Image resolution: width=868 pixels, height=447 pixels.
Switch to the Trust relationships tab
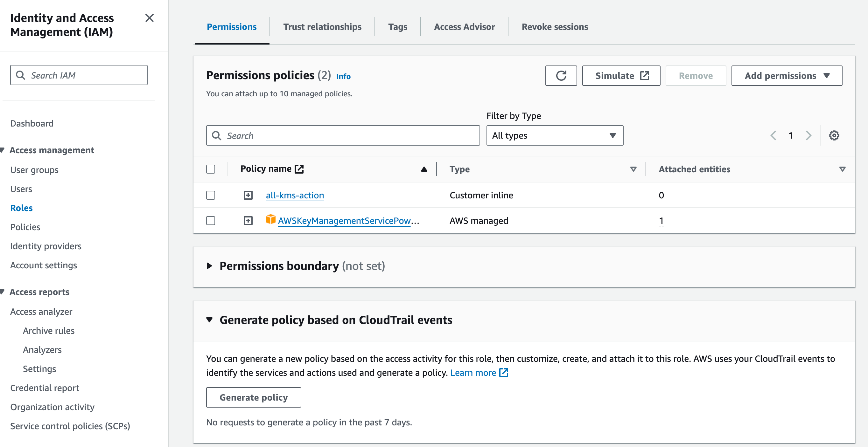tap(322, 27)
